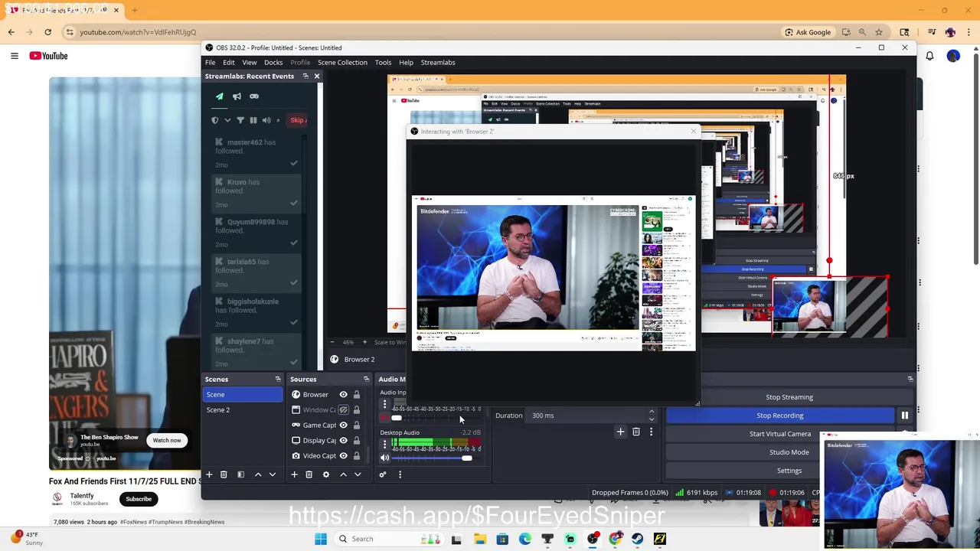The width and height of the screenshot is (980, 551).
Task: Pause the Streamlabs alert queue
Action: point(253,120)
